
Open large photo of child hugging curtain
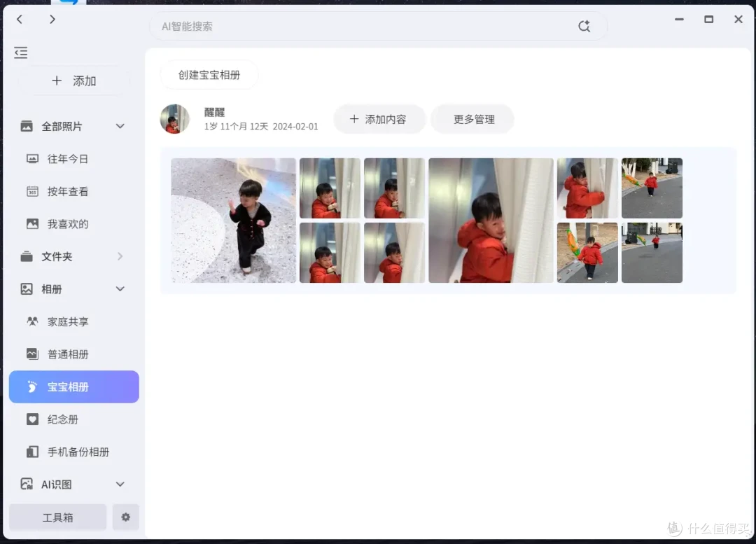pyautogui.click(x=491, y=221)
